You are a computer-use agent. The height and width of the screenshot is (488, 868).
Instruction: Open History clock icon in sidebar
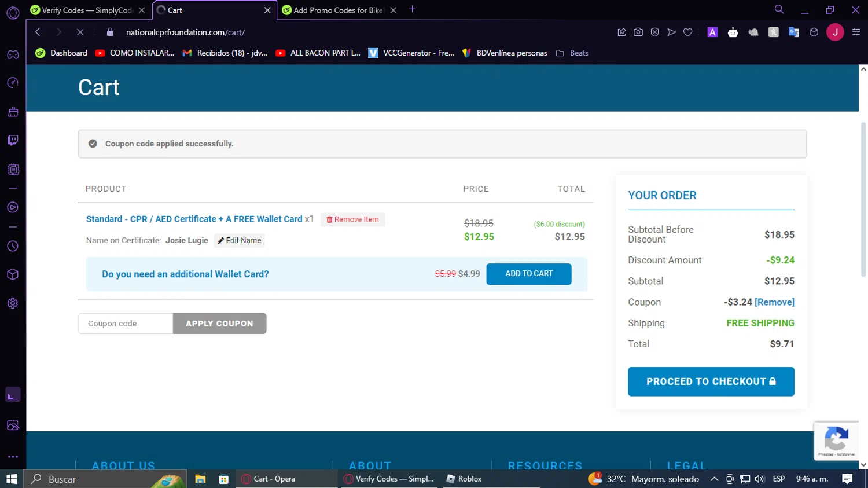point(13,246)
